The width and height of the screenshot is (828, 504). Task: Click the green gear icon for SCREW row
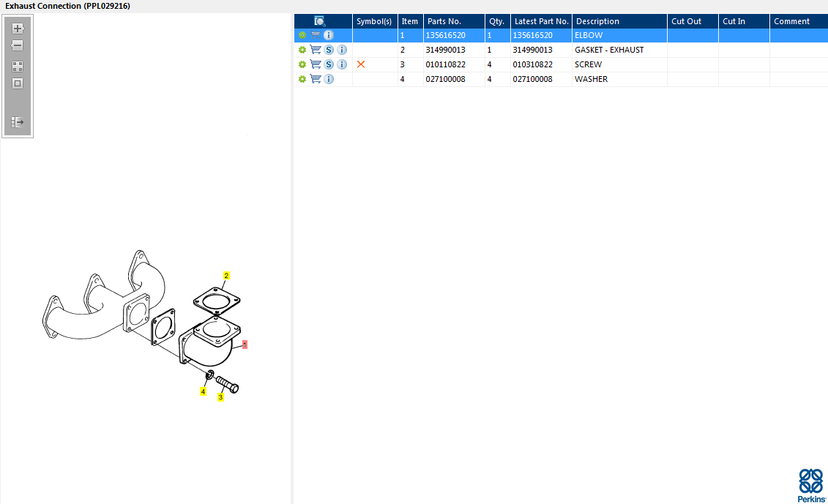point(302,64)
